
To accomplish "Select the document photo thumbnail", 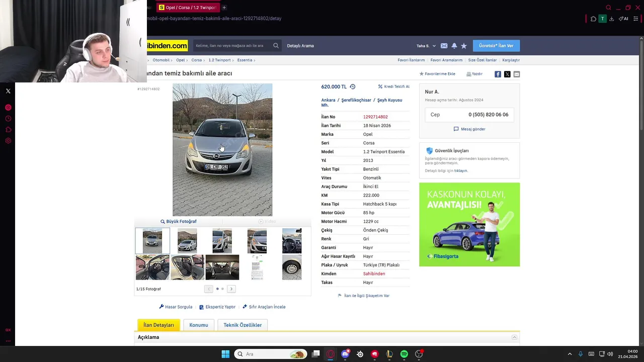I will [257, 267].
